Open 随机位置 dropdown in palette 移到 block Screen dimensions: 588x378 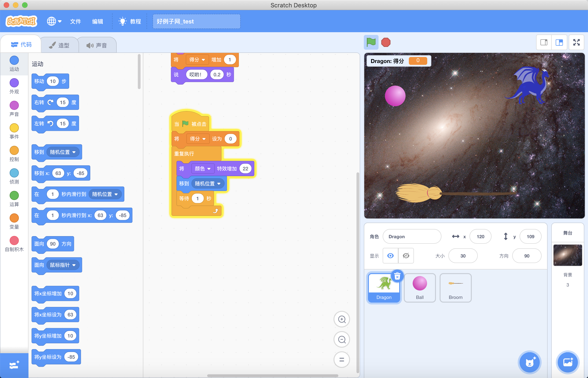coord(63,152)
